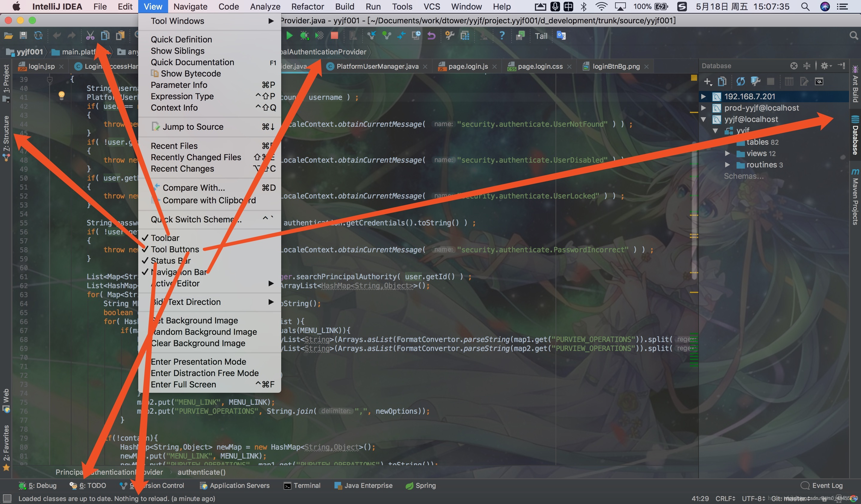Viewport: 861px width, 504px height.
Task: Expand the 192.168.7.201 data source
Action: tap(704, 97)
